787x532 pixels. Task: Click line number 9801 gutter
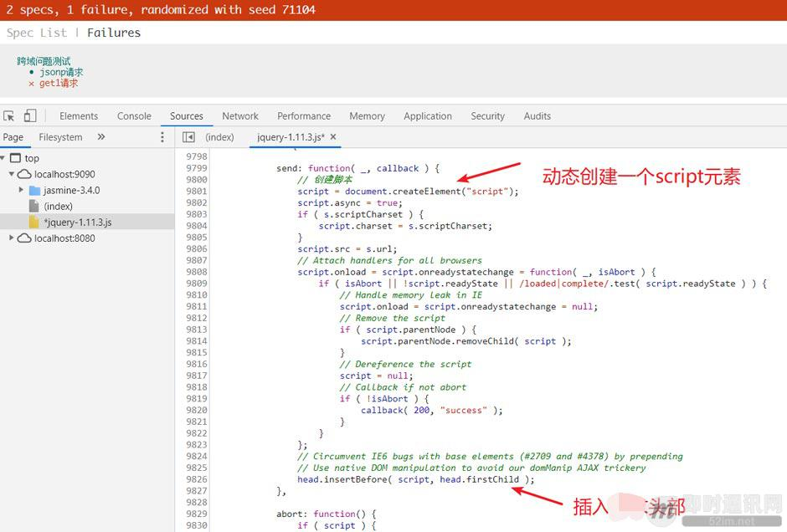click(x=196, y=191)
